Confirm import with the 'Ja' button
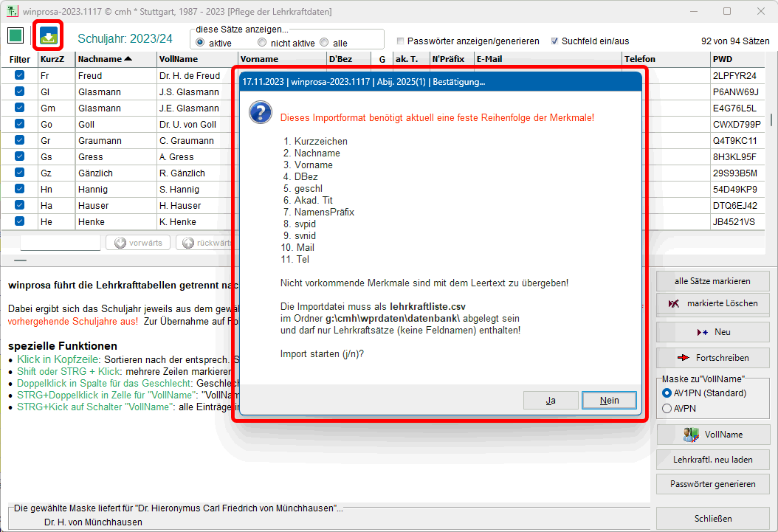The height and width of the screenshot is (532, 778). [x=551, y=400]
